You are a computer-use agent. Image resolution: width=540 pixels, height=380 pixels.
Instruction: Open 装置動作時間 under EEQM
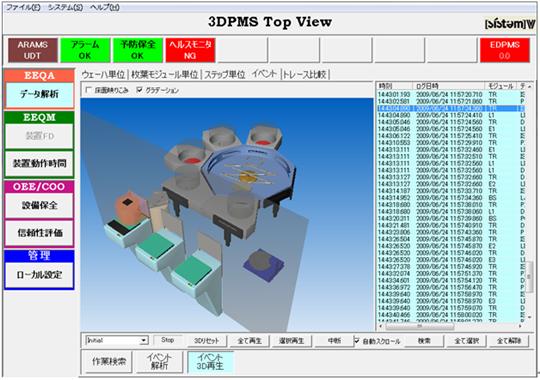click(39, 163)
